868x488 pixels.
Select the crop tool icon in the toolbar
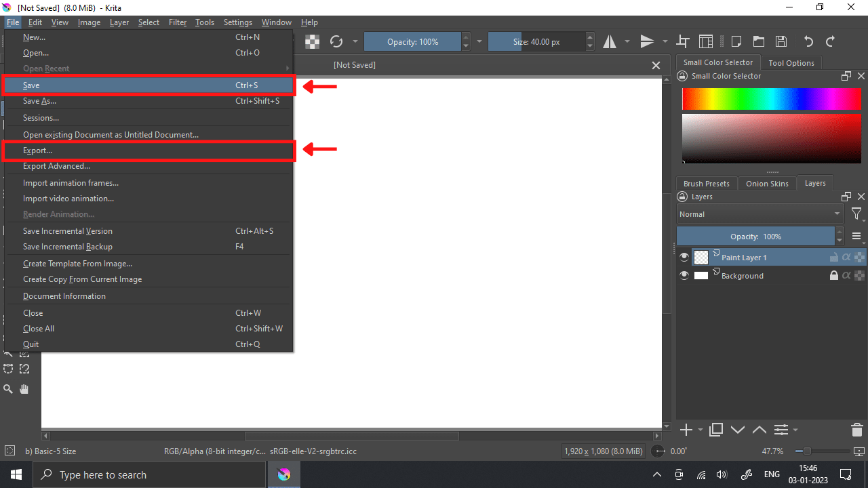click(683, 41)
